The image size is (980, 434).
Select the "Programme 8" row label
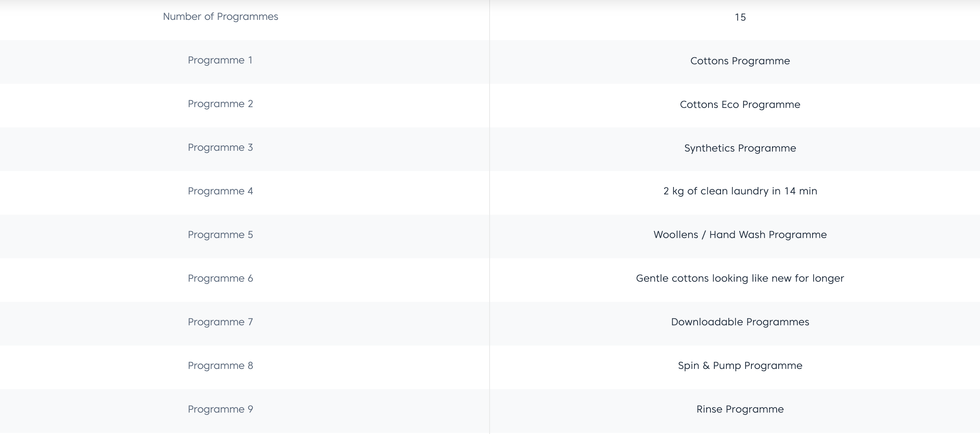click(x=220, y=366)
